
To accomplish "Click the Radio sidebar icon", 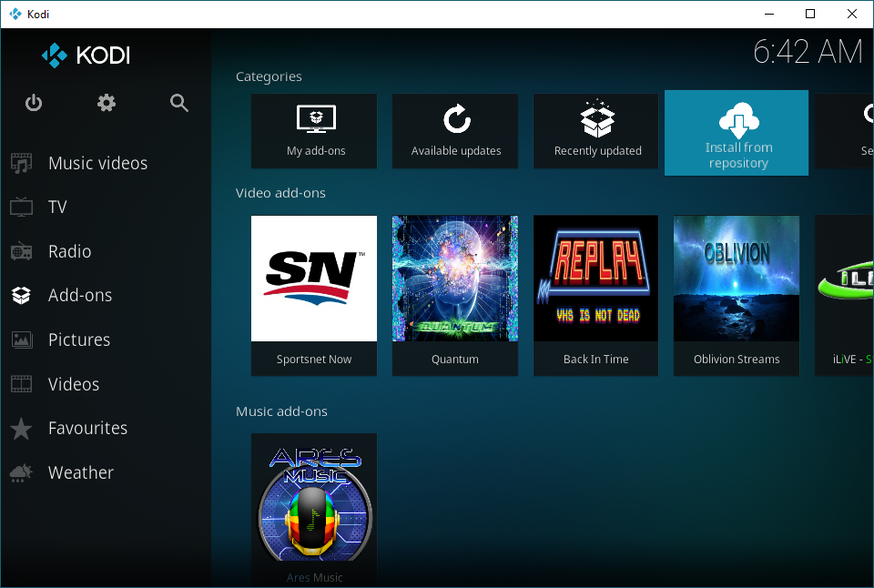I will pyautogui.click(x=21, y=251).
